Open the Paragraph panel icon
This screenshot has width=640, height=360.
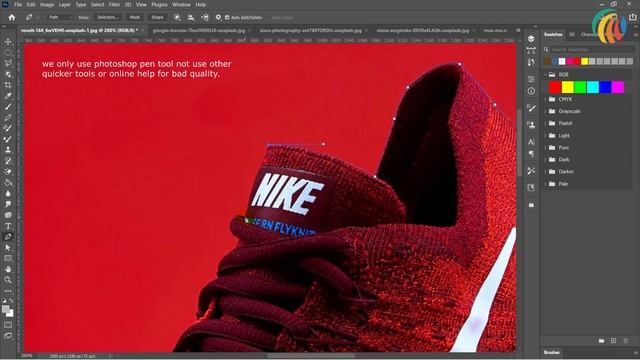point(531,154)
